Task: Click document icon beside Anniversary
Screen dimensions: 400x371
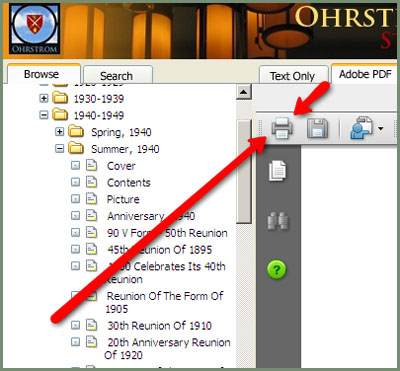Action: pos(91,215)
